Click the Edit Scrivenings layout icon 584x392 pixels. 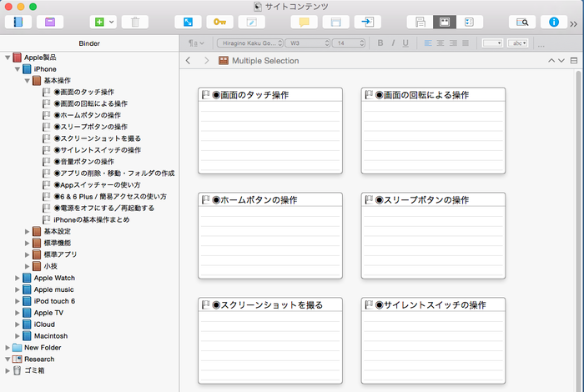pyautogui.click(x=336, y=22)
